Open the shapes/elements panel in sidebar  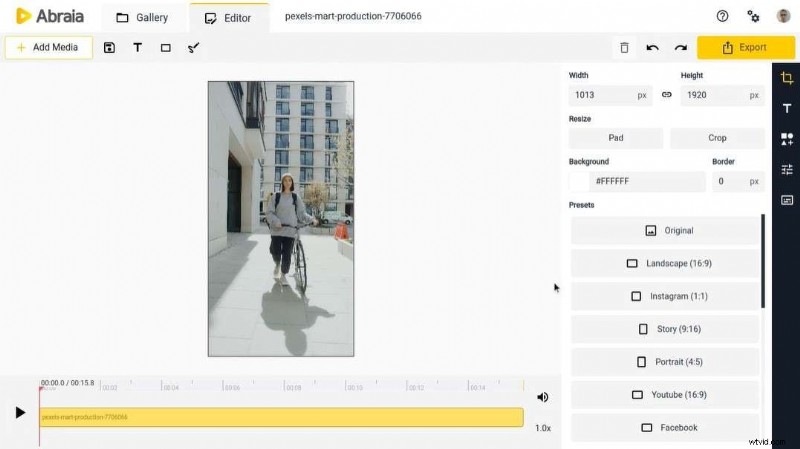[x=786, y=139]
